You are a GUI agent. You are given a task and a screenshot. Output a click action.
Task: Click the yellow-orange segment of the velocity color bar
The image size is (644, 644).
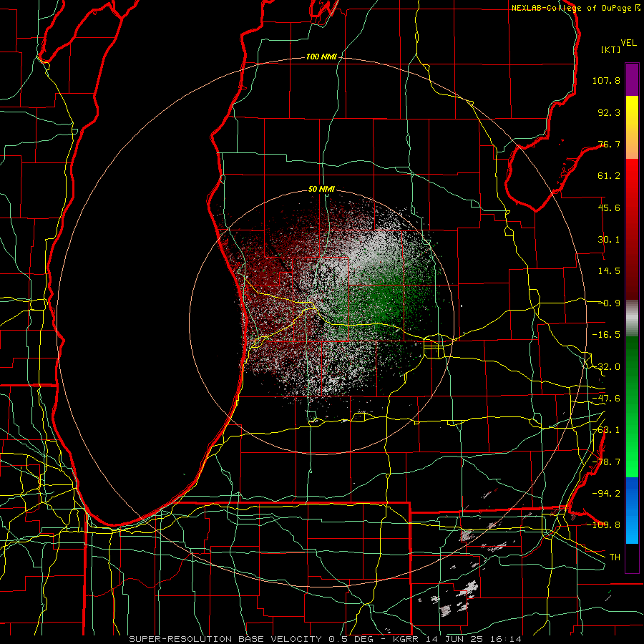pyautogui.click(x=632, y=127)
